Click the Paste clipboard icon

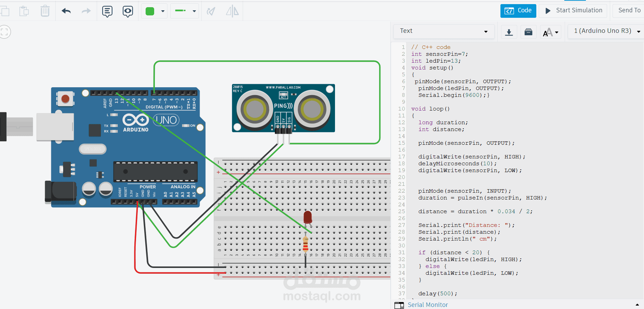pyautogui.click(x=24, y=11)
